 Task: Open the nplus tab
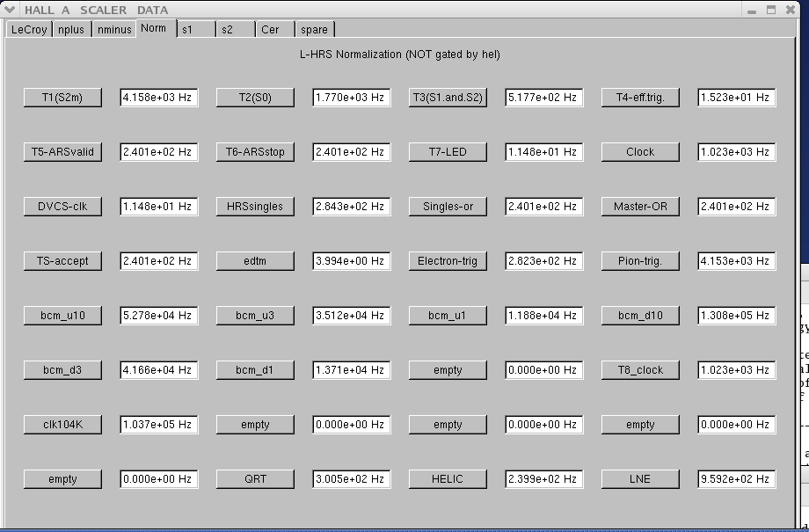pyautogui.click(x=71, y=29)
